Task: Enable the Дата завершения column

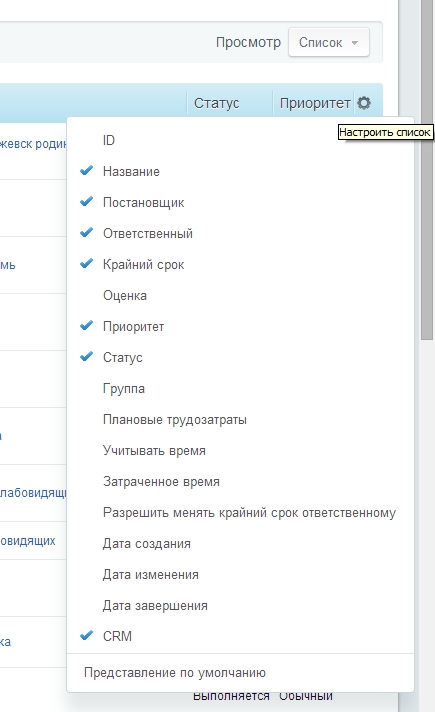Action: [155, 606]
